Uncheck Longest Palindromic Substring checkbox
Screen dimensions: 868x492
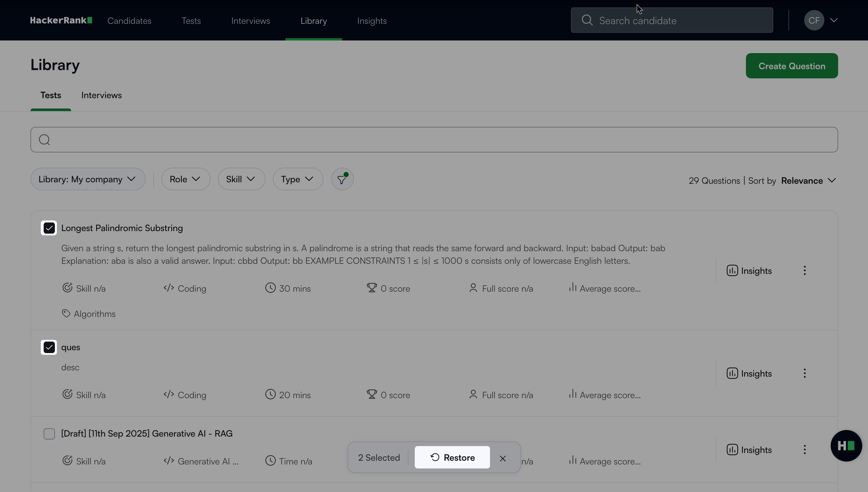pyautogui.click(x=49, y=228)
